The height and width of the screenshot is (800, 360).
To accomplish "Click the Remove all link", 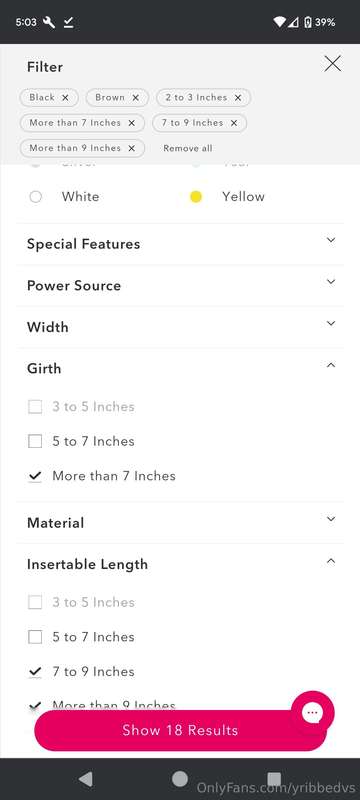I will click(x=188, y=148).
